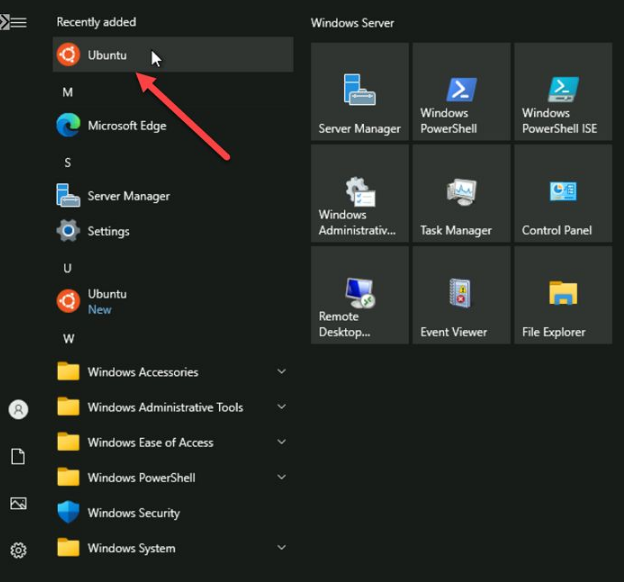Click the letter S section header
The width and height of the screenshot is (625, 582).
68,163
